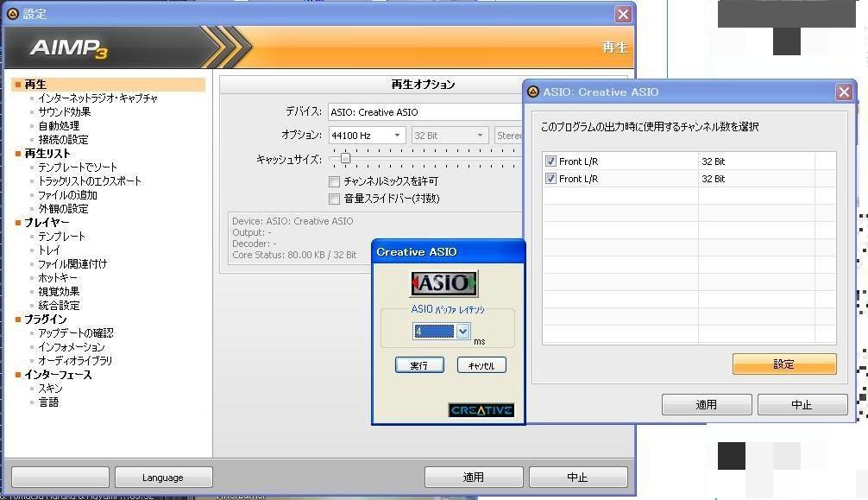Open 外観の設定 page
The height and width of the screenshot is (500, 868).
coord(63,209)
